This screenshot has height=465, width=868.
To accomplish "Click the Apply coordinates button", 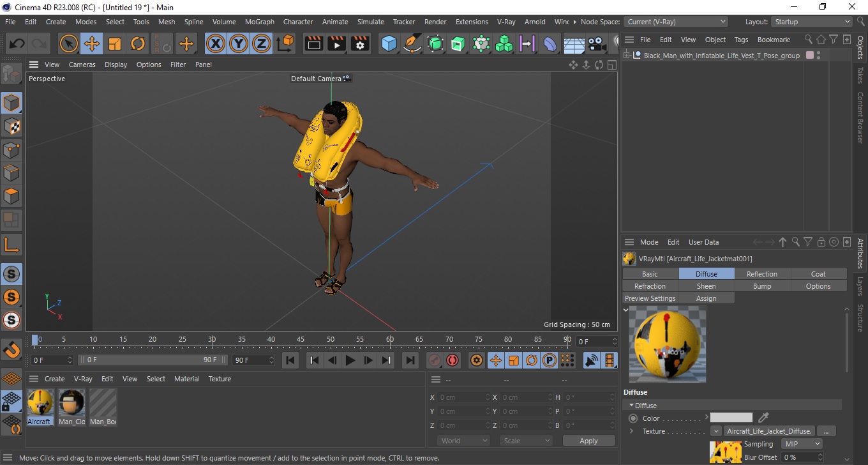I will click(588, 441).
